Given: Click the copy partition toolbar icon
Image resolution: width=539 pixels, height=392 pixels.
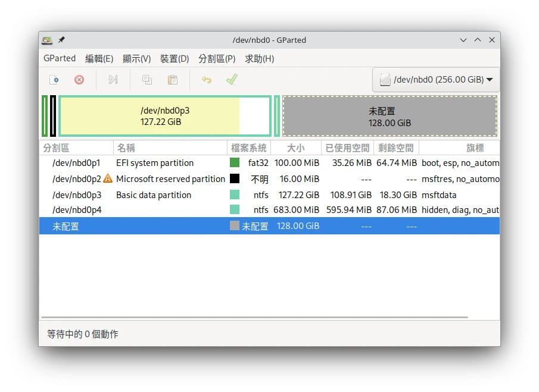Looking at the screenshot, I should (147, 80).
